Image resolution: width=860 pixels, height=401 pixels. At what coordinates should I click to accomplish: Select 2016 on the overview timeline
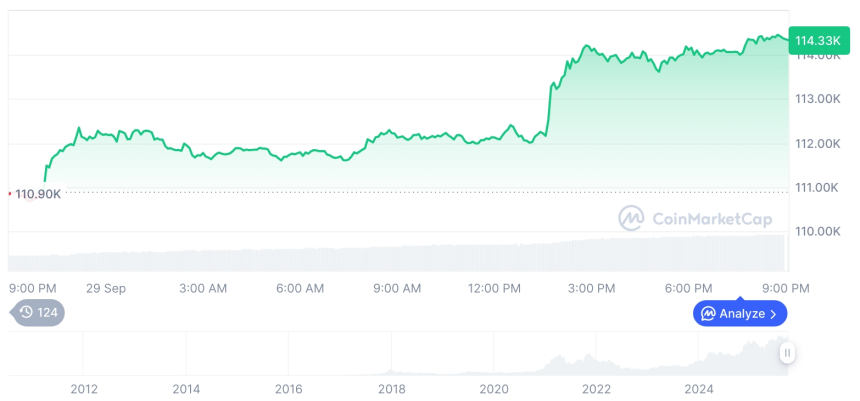(x=288, y=389)
